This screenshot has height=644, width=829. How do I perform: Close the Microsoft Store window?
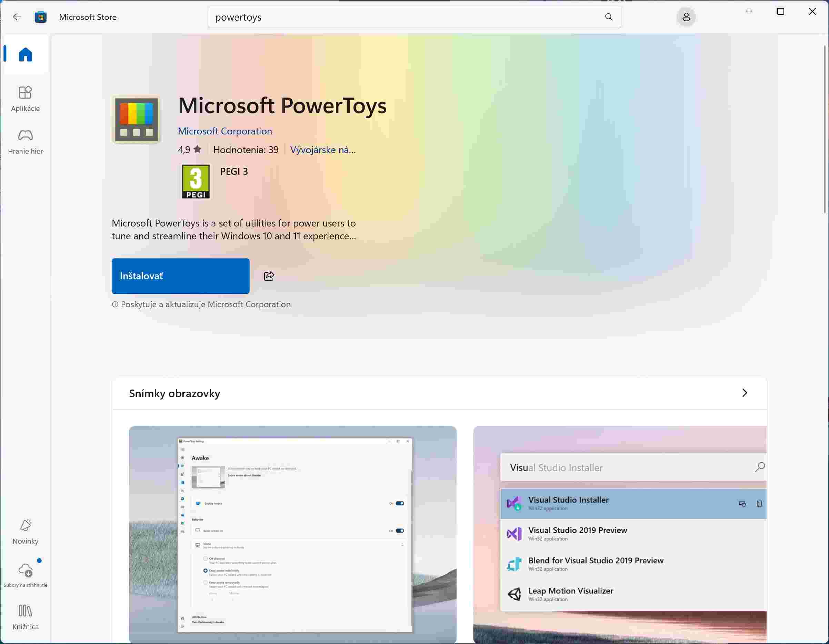click(812, 11)
